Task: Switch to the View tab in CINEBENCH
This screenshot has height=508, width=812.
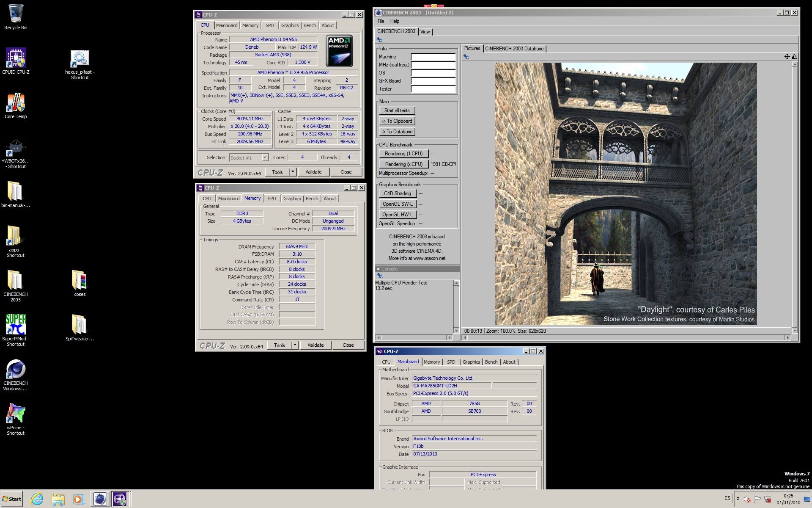Action: pyautogui.click(x=425, y=32)
